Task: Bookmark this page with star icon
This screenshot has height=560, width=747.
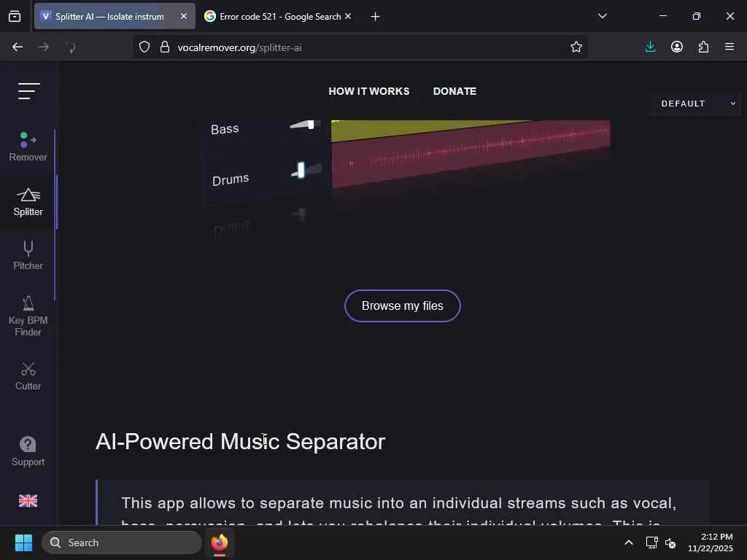Action: [x=576, y=47]
